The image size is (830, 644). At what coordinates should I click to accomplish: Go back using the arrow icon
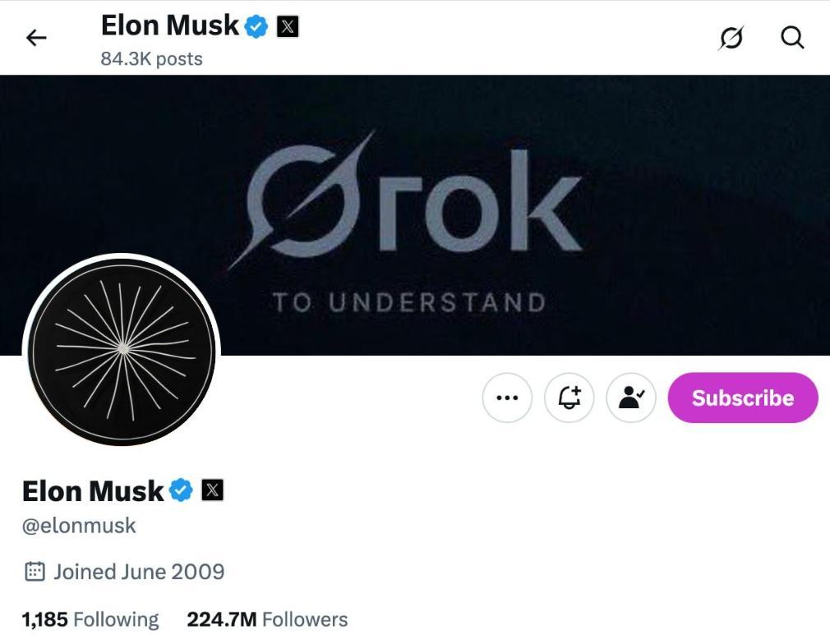pyautogui.click(x=37, y=38)
